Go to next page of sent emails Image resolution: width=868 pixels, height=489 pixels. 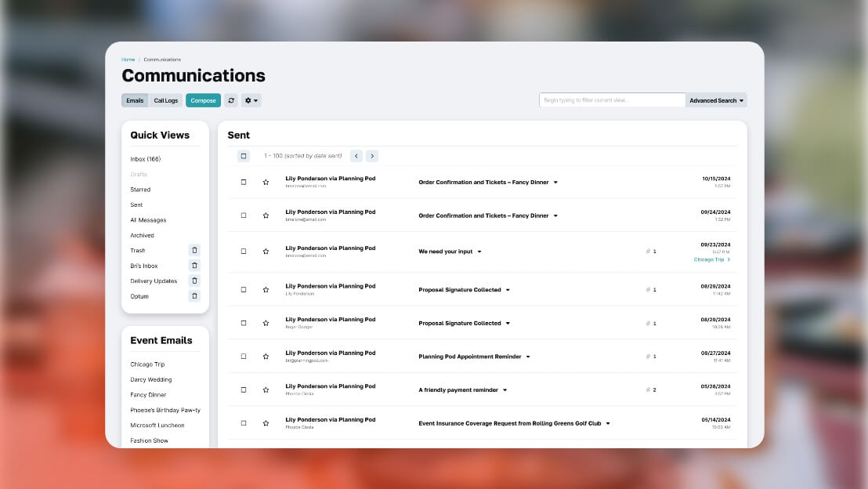point(372,156)
